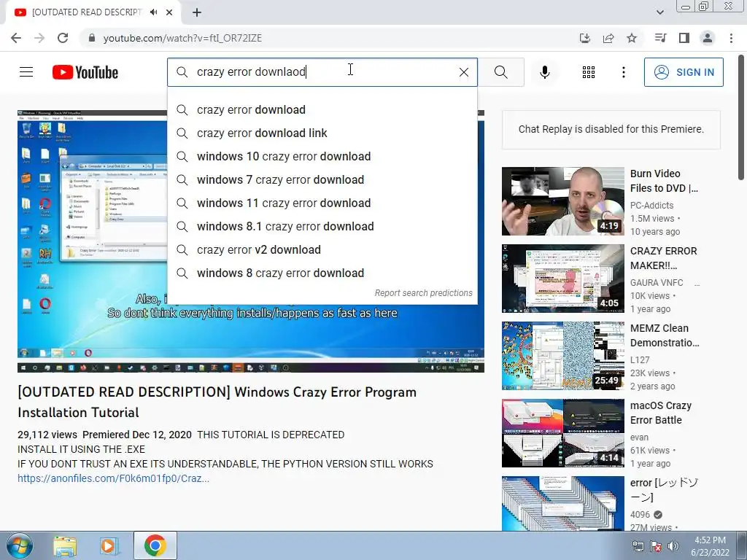Open the YouTube apps grid
This screenshot has width=747, height=560.
pos(589,72)
